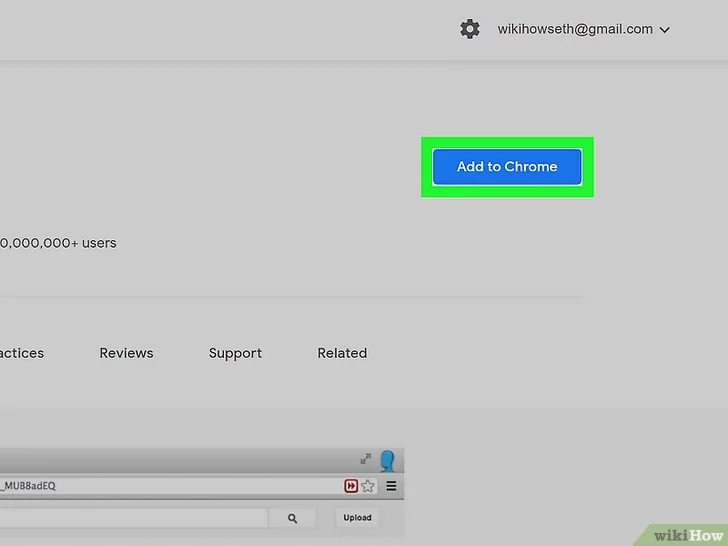Open the settings gear icon

coord(470,29)
